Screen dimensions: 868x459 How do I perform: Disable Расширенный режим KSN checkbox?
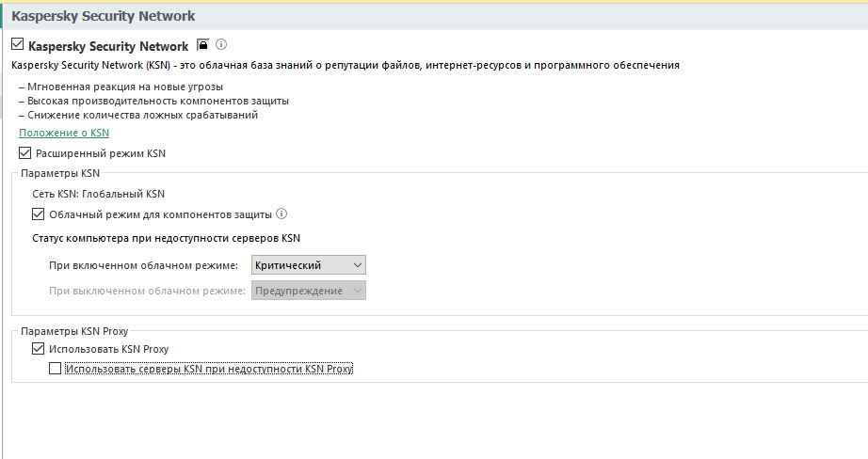coord(24,152)
